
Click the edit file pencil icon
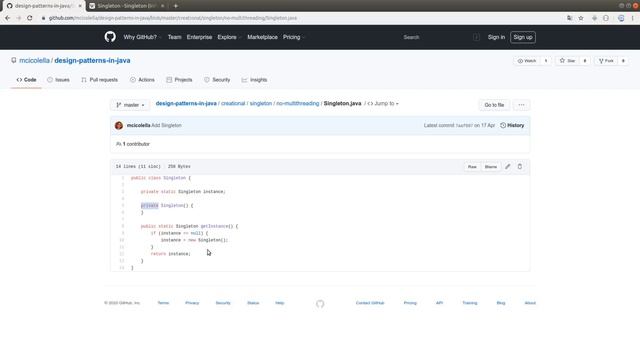[x=507, y=167]
